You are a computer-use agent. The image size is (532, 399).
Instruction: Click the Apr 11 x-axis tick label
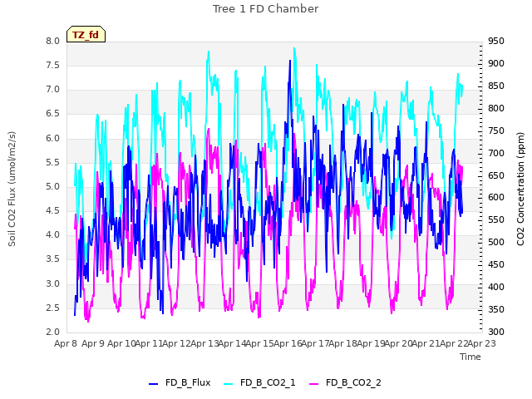(150, 343)
